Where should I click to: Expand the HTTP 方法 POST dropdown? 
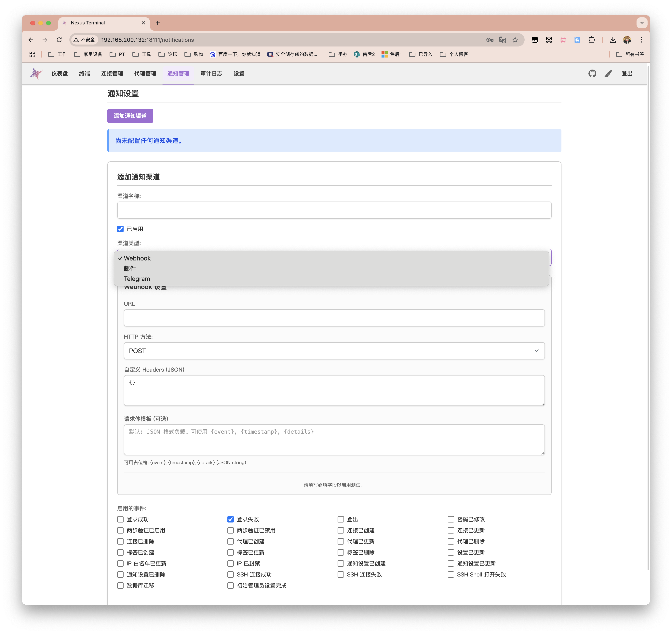click(x=334, y=351)
